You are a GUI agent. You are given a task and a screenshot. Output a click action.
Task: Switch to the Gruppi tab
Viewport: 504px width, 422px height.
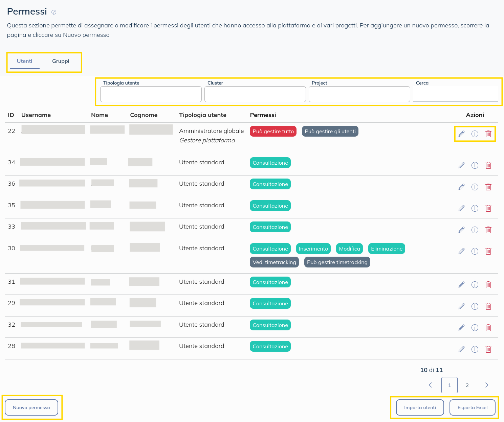click(x=61, y=61)
